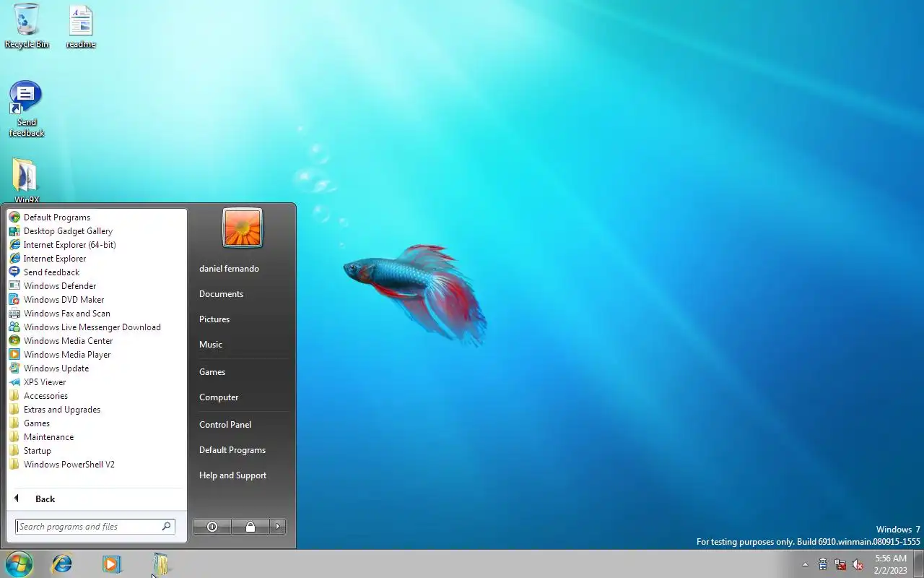Expand Extras and Upgrades folder
Viewport: 924px width, 578px height.
coord(96,410)
